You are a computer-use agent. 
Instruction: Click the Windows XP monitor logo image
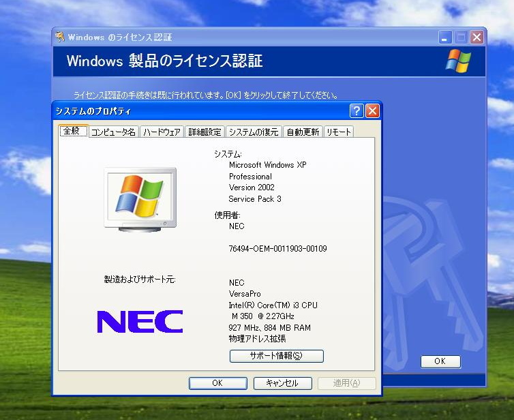pos(140,199)
